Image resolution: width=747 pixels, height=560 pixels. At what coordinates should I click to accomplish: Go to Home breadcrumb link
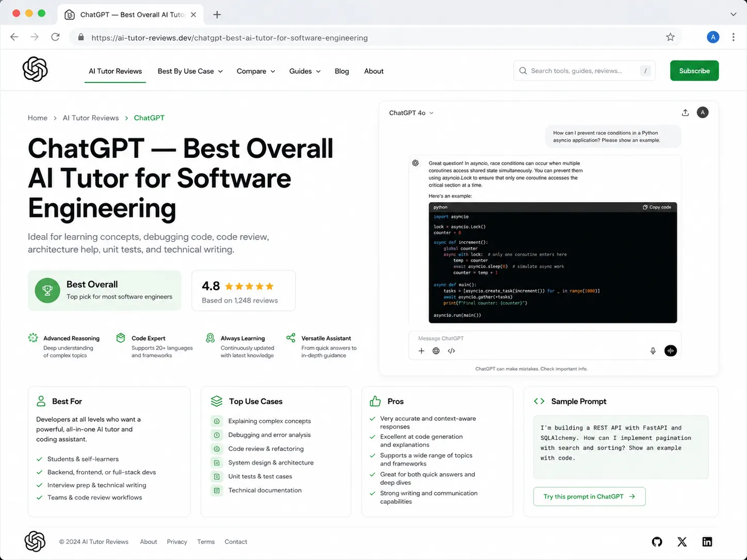click(x=38, y=118)
